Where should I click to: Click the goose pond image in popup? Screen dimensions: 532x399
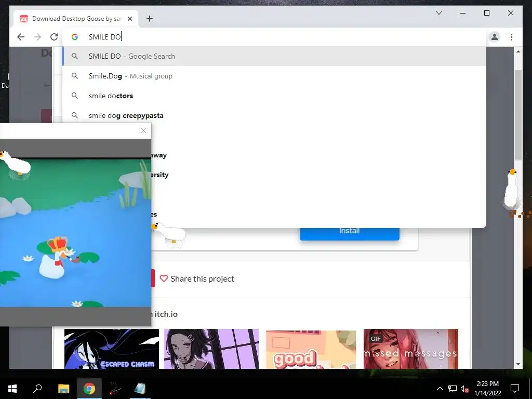point(75,233)
